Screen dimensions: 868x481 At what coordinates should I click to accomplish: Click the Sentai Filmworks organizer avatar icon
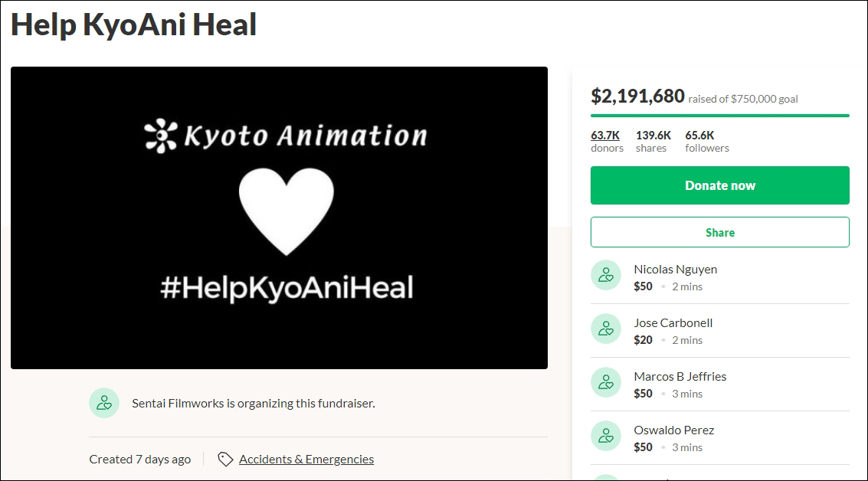(x=104, y=403)
